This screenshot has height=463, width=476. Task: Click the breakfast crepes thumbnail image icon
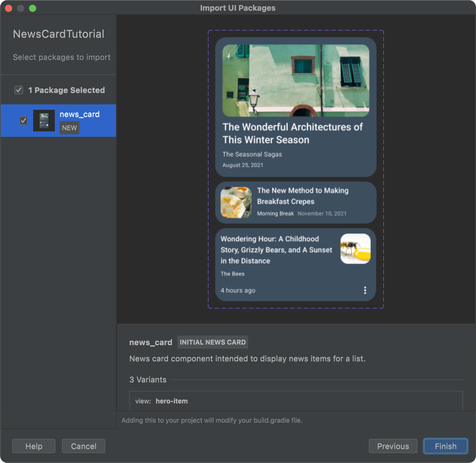[x=236, y=202]
